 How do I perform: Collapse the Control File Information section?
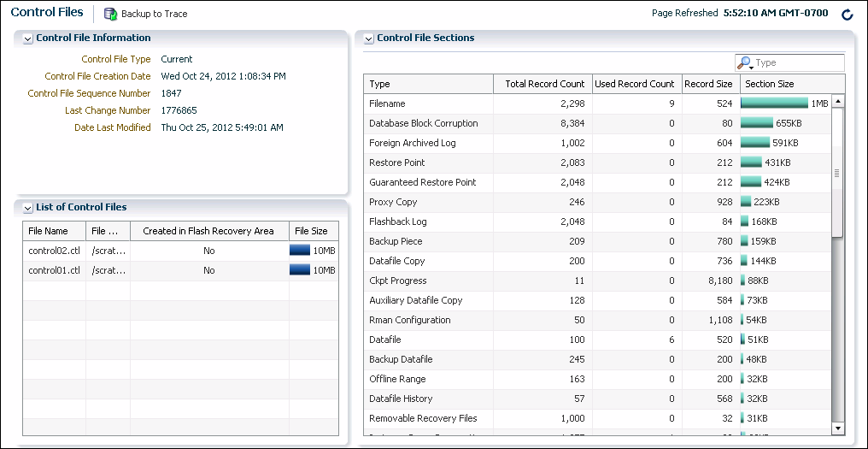click(x=28, y=38)
